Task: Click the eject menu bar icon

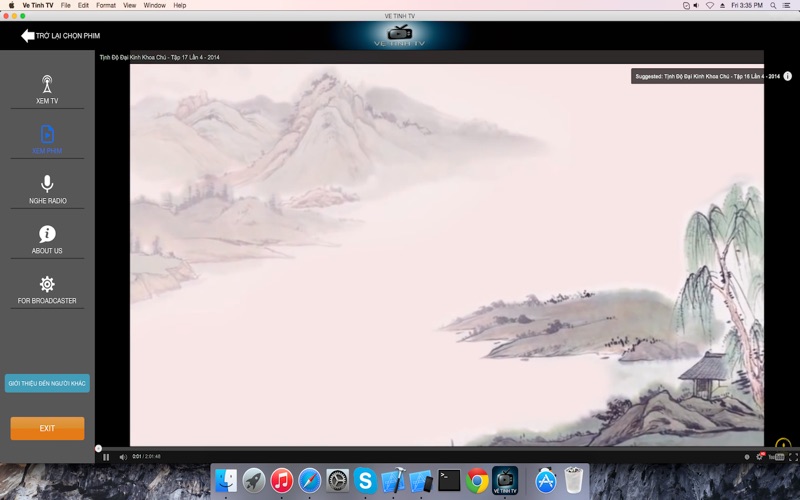Action: click(722, 5)
